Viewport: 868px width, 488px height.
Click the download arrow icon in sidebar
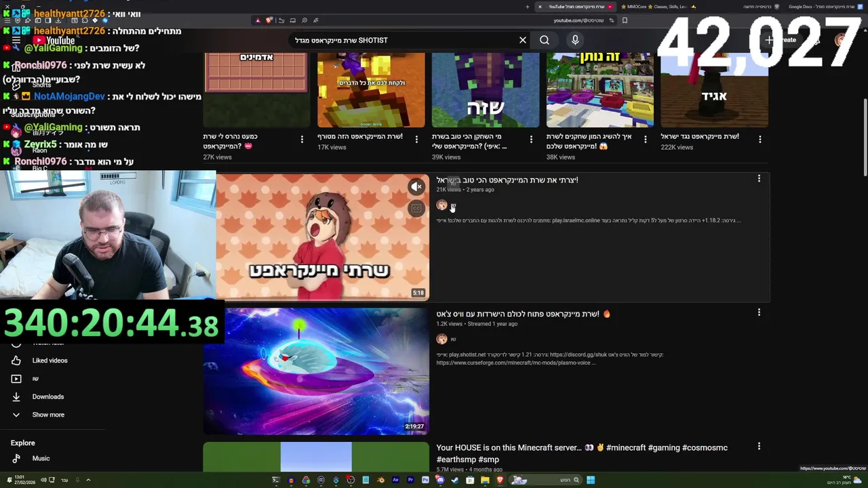click(16, 396)
